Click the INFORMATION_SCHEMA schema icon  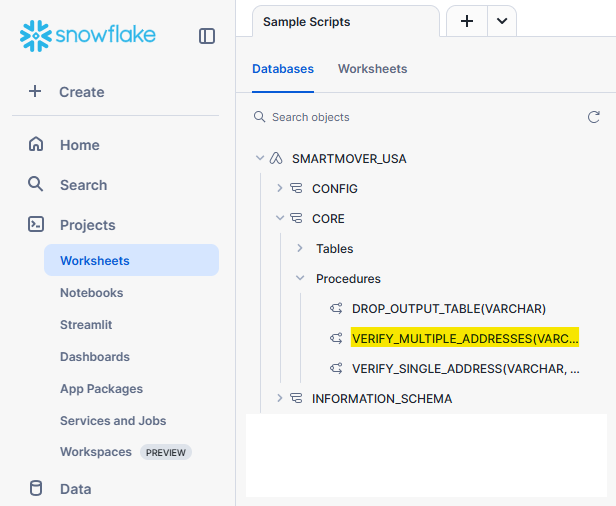(296, 398)
